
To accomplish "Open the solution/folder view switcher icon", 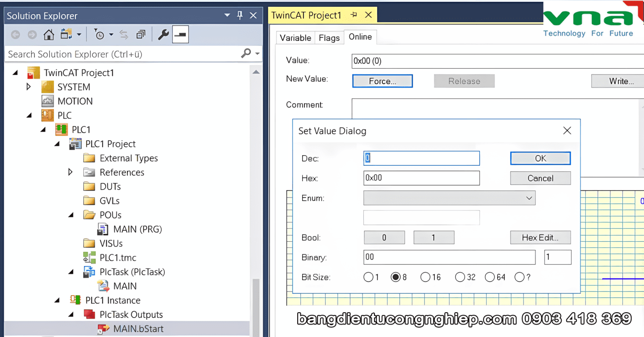I will coord(67,35).
